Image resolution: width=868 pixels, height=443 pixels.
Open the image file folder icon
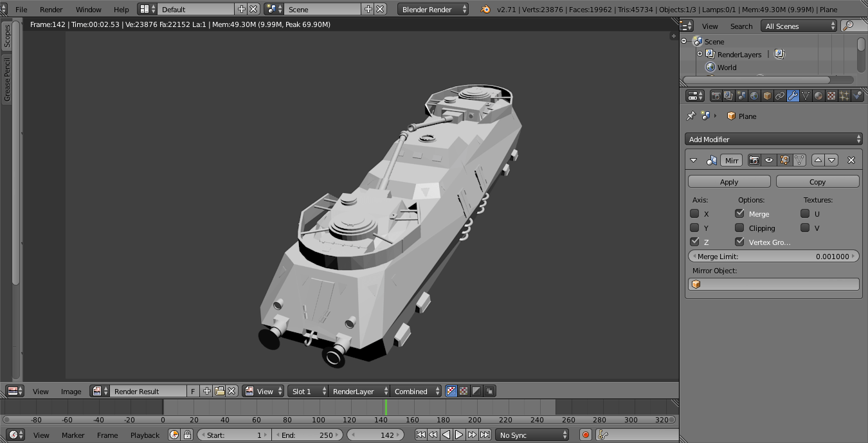[220, 391]
